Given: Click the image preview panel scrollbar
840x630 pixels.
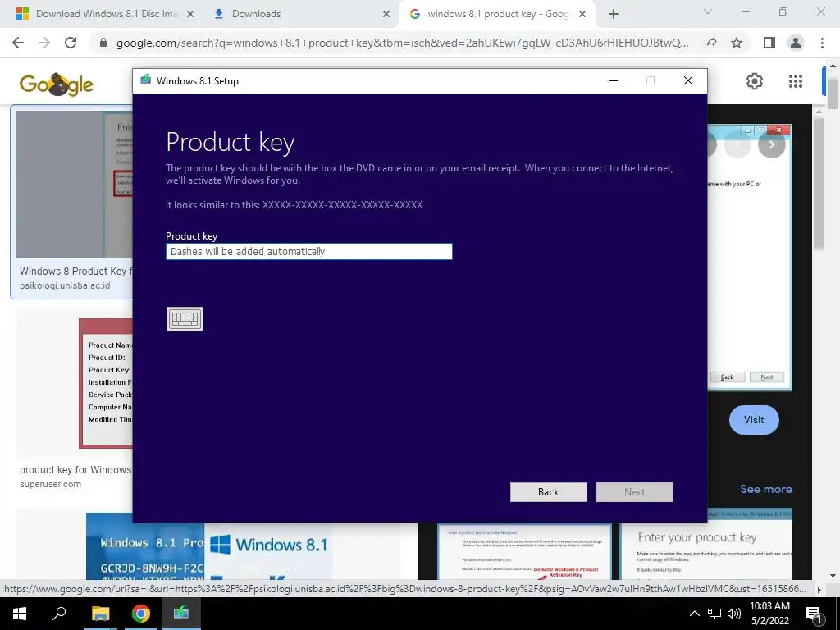Looking at the screenshot, I should [x=819, y=182].
